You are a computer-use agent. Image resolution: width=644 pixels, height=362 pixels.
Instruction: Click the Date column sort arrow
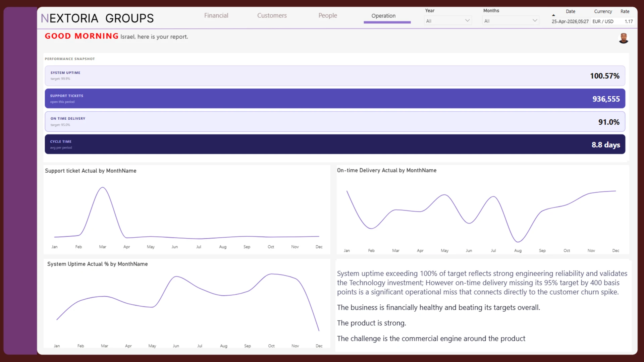[553, 15]
